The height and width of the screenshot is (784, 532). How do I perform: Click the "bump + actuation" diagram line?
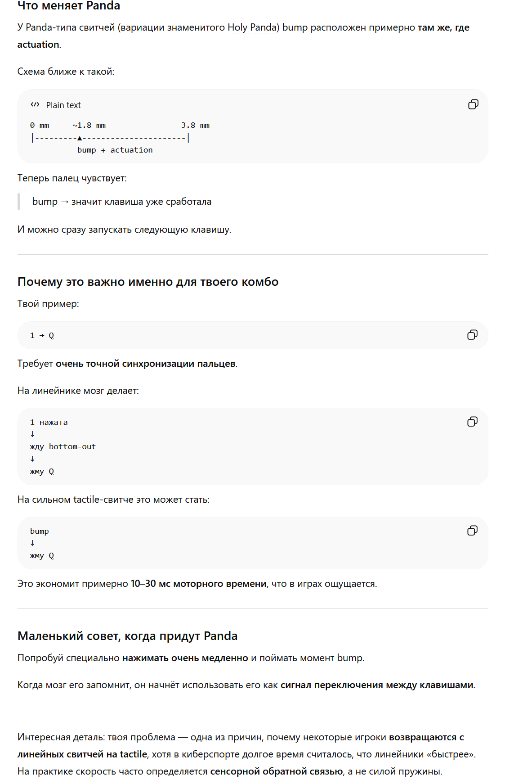pos(115,150)
